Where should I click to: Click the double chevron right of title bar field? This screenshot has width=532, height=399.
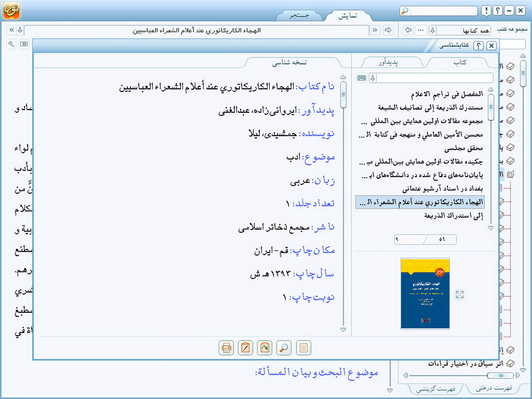[375, 30]
